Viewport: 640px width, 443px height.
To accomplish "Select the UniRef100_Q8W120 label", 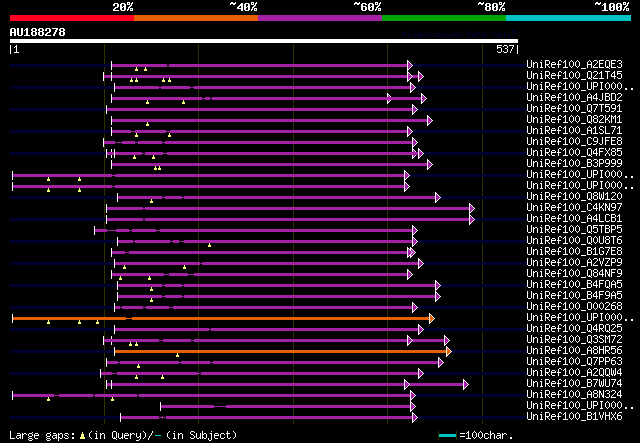I will 574,197.
